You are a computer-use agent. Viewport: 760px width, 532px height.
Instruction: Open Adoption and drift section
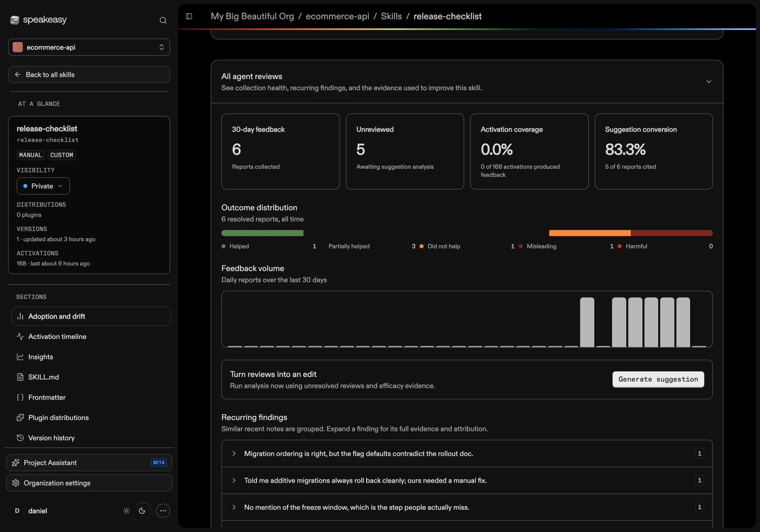point(91,316)
